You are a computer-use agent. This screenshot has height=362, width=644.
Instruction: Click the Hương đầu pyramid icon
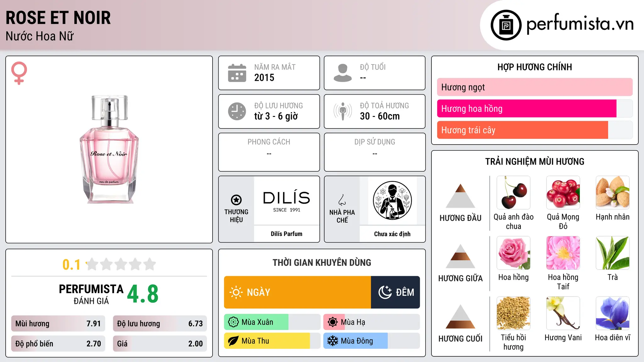click(x=460, y=196)
